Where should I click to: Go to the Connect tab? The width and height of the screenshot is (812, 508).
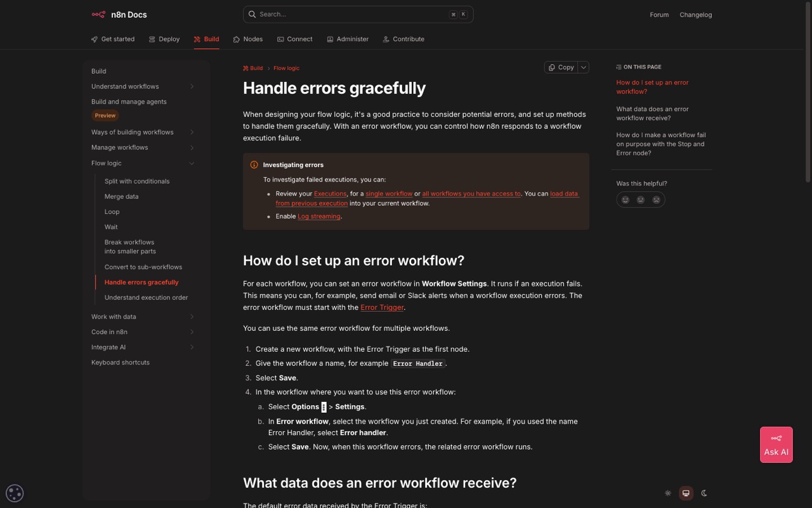tap(295, 39)
